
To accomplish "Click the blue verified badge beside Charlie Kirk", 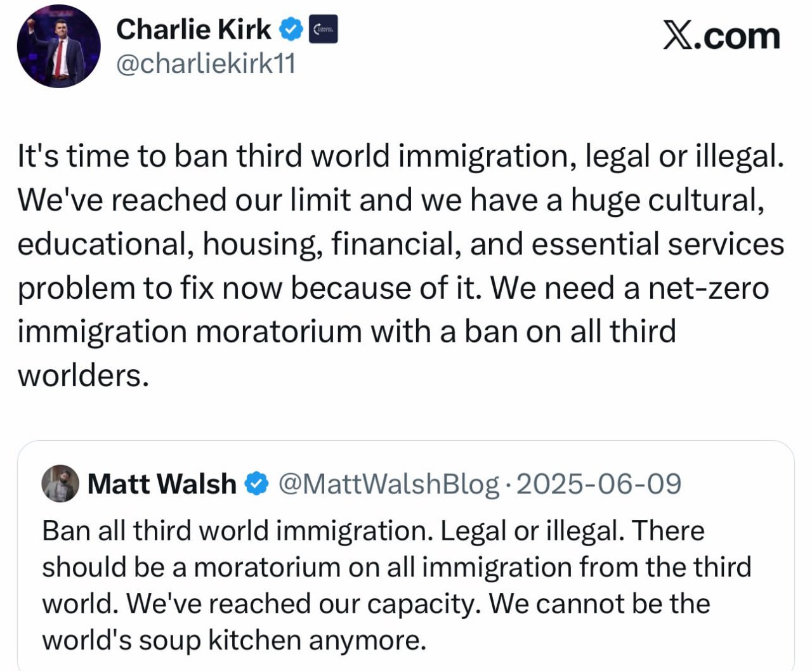I will pyautogui.click(x=291, y=30).
